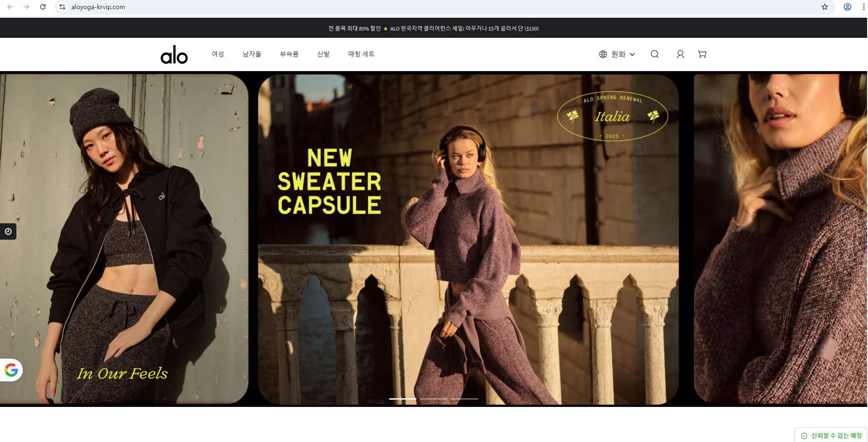Image resolution: width=868 pixels, height=442 pixels.
Task: Open the shopping cart icon
Action: (x=702, y=54)
